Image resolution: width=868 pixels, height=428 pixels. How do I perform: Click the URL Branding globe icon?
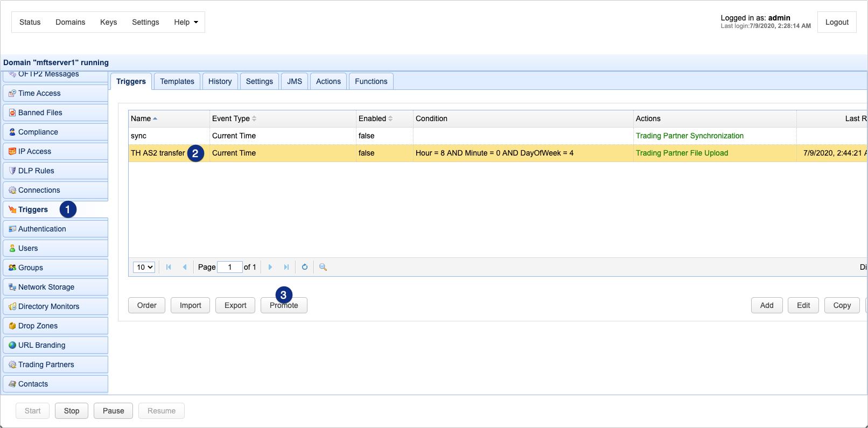pos(12,345)
